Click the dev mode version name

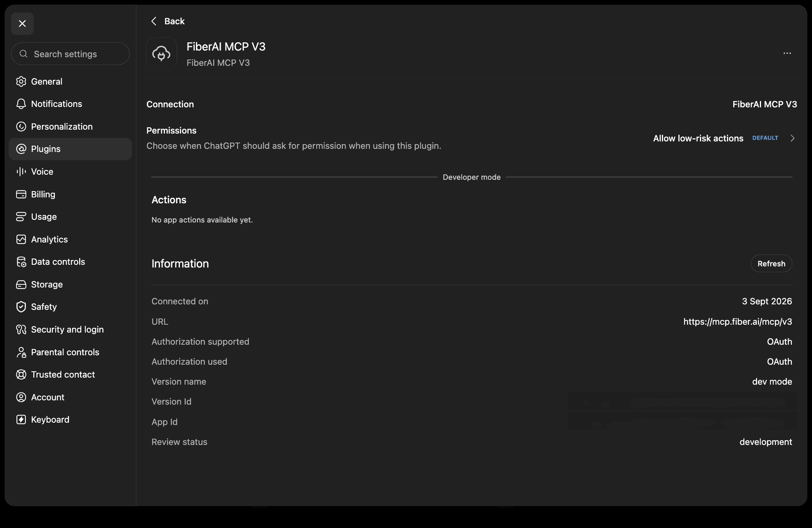772,382
